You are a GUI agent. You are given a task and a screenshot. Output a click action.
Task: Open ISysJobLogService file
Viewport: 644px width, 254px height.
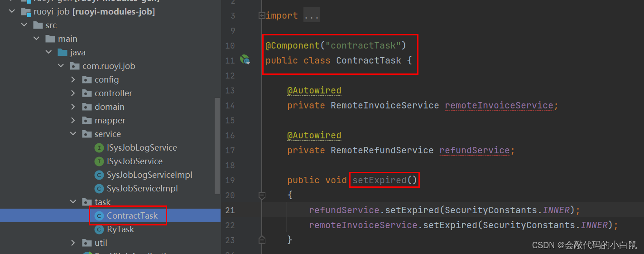point(142,148)
